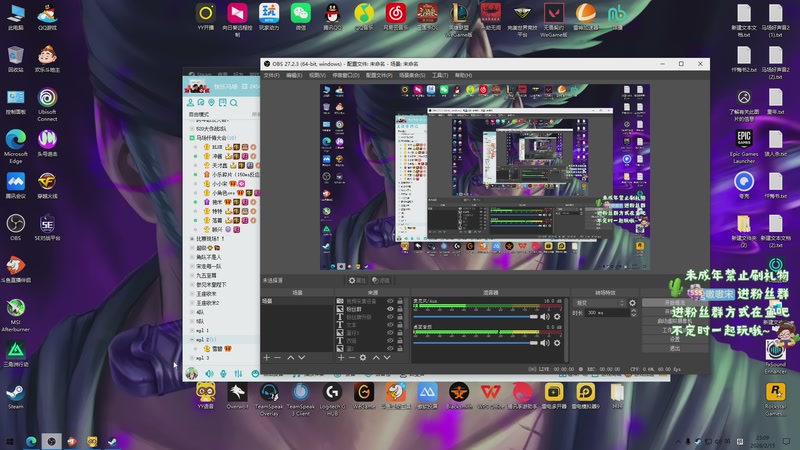This screenshot has height=450, width=800.
Task: Open Steam desktop shortcut
Action: pyautogui.click(x=15, y=396)
